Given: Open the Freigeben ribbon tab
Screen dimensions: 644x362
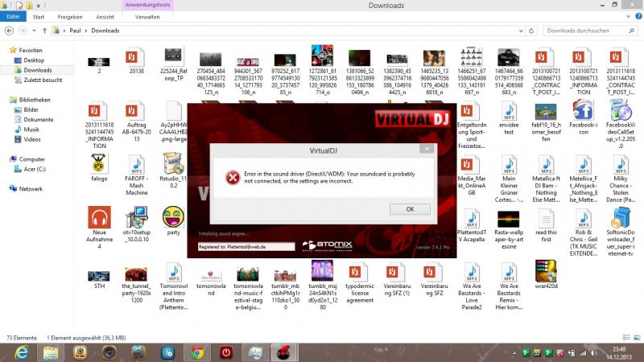Looking at the screenshot, I should pyautogui.click(x=70, y=17).
